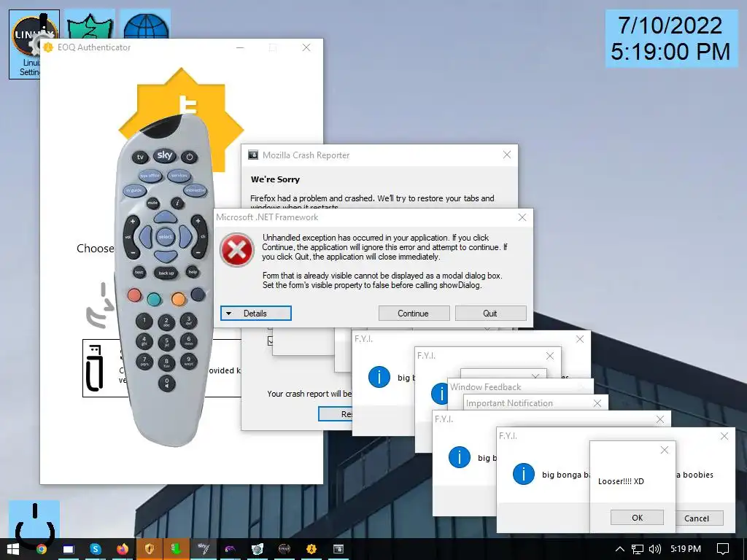
Task: Open Skype from the taskbar
Action: tap(96, 549)
